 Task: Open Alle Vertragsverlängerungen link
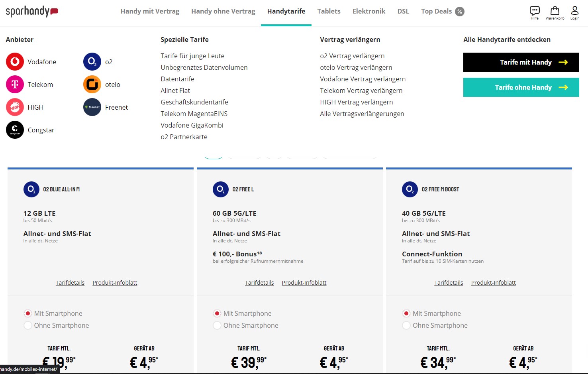coord(362,114)
